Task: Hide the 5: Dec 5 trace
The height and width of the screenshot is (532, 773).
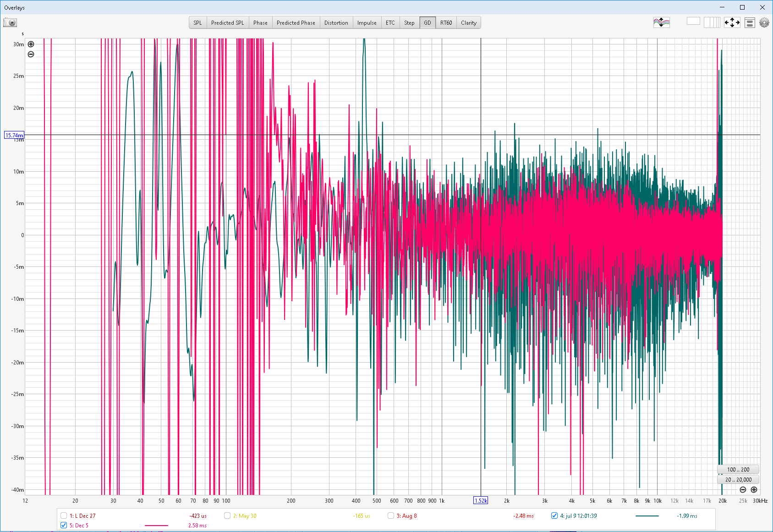Action: point(64,525)
